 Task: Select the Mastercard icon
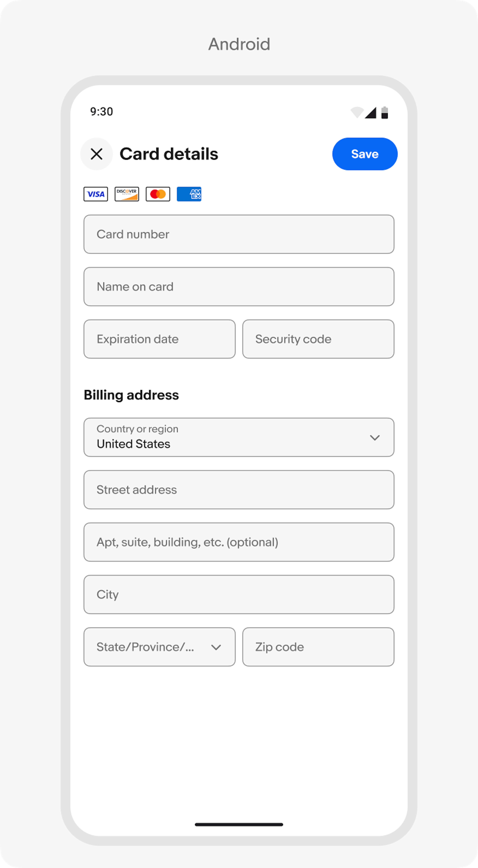pos(158,194)
